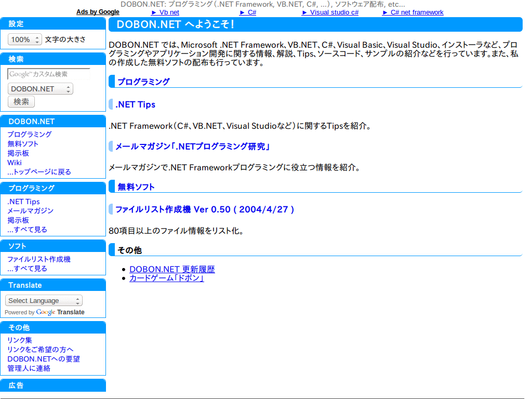Open the 100% font size dropdown
The image size is (532, 399).
(25, 39)
